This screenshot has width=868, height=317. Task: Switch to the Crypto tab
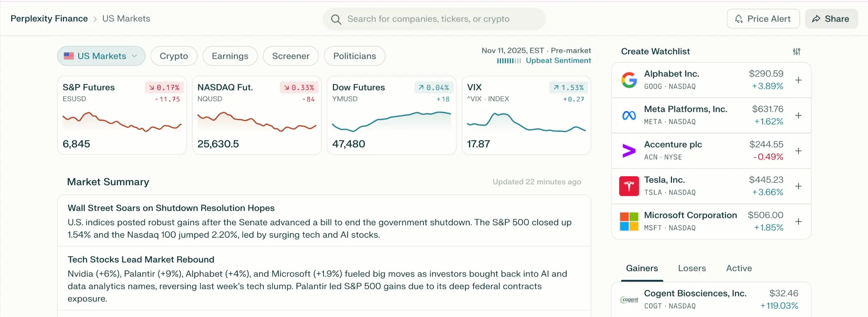click(x=174, y=56)
